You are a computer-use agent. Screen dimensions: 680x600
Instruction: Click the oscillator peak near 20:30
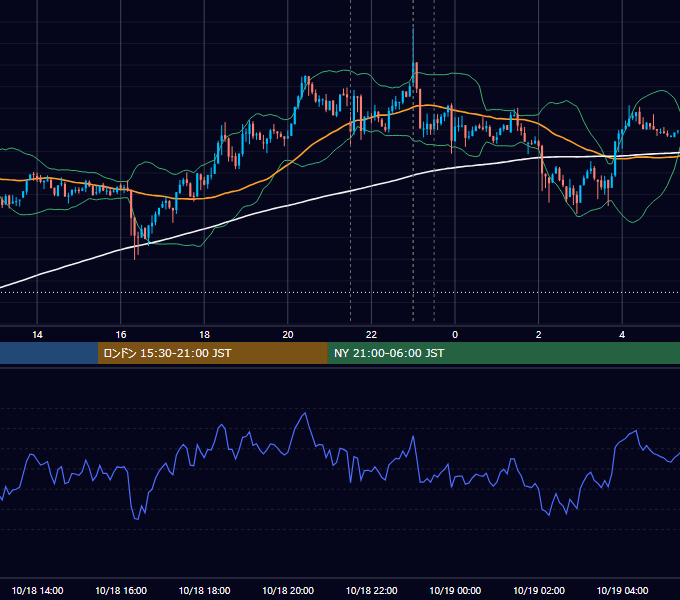pos(305,414)
